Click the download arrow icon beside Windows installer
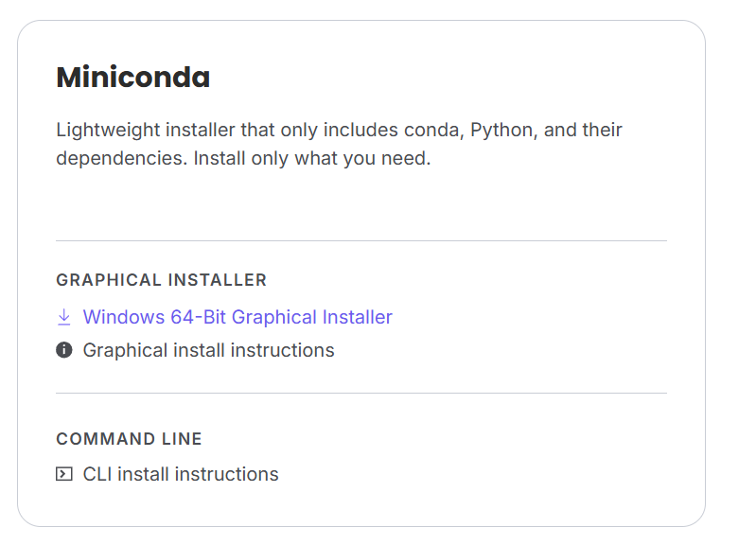Viewport: 756px width, 545px height. click(64, 318)
